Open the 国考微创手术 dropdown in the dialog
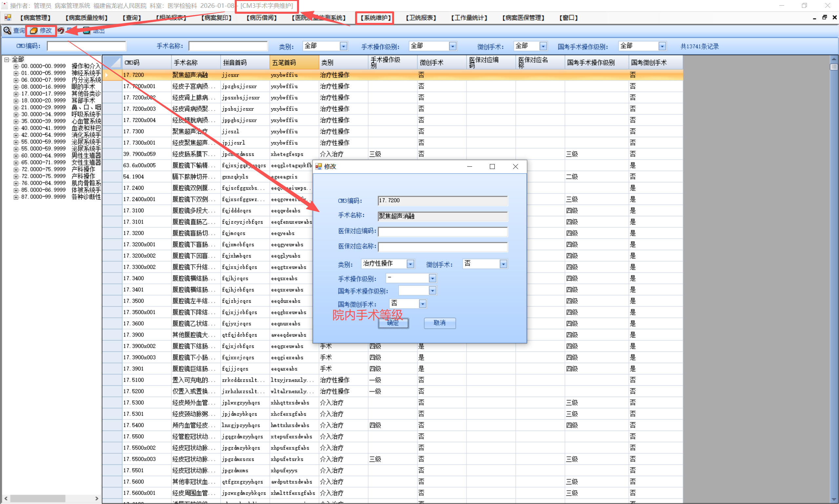The width and height of the screenshot is (839, 504). (x=422, y=304)
